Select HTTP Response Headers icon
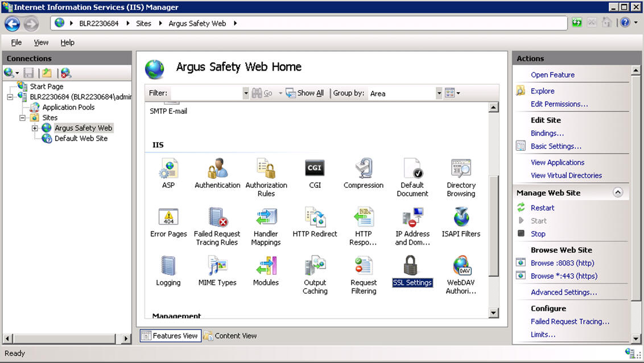The width and height of the screenshot is (644, 363). tap(364, 217)
